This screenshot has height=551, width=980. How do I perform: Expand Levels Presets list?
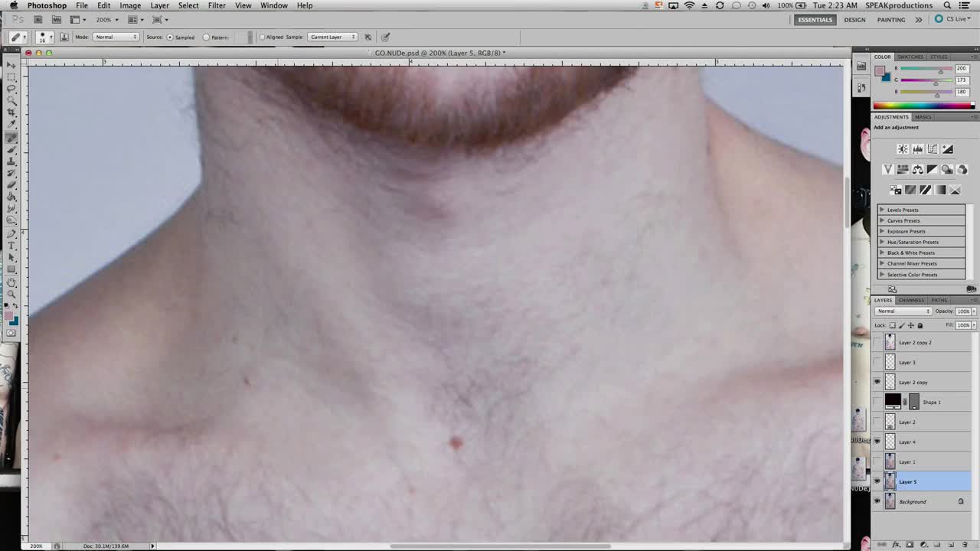pos(882,210)
